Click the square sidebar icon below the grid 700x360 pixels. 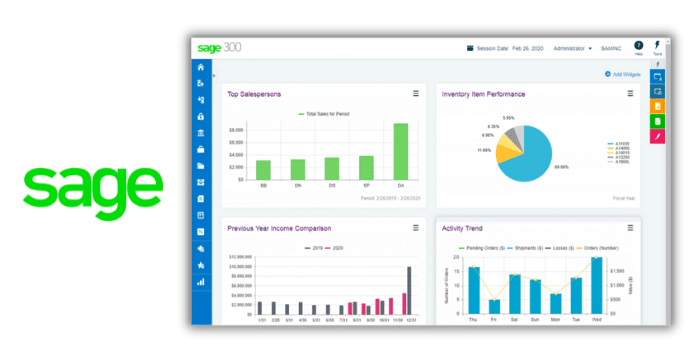click(x=201, y=232)
